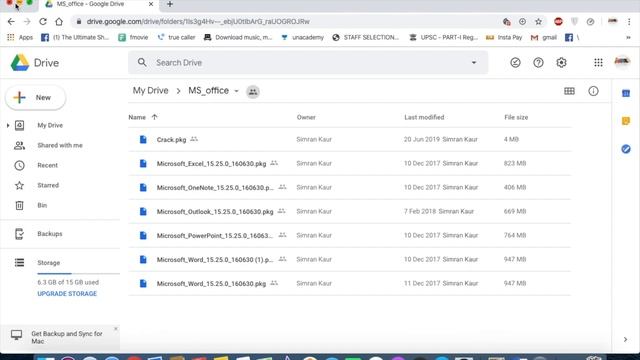This screenshot has height=360, width=640.
Task: Go back in the browser
Action: point(11,22)
